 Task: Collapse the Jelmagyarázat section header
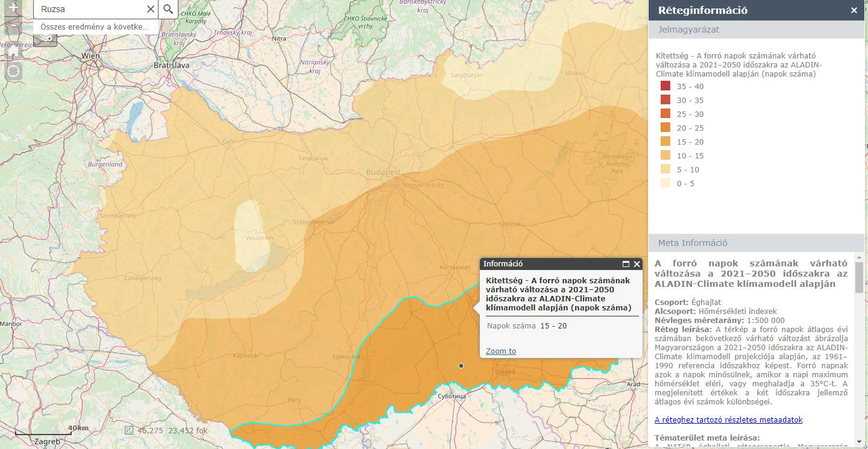pos(756,30)
